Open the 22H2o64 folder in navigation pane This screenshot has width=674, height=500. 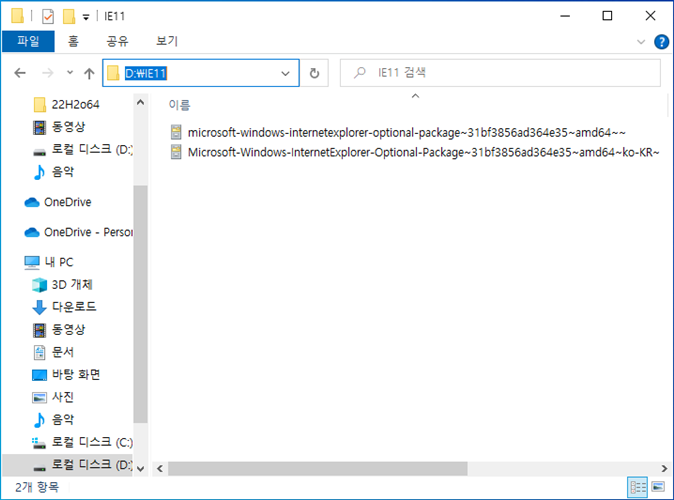point(66,104)
